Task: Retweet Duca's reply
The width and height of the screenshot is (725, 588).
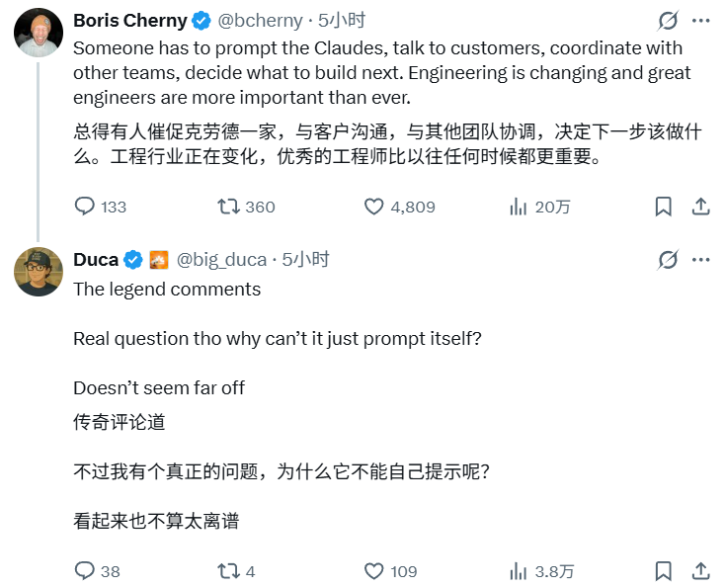Action: [x=228, y=571]
